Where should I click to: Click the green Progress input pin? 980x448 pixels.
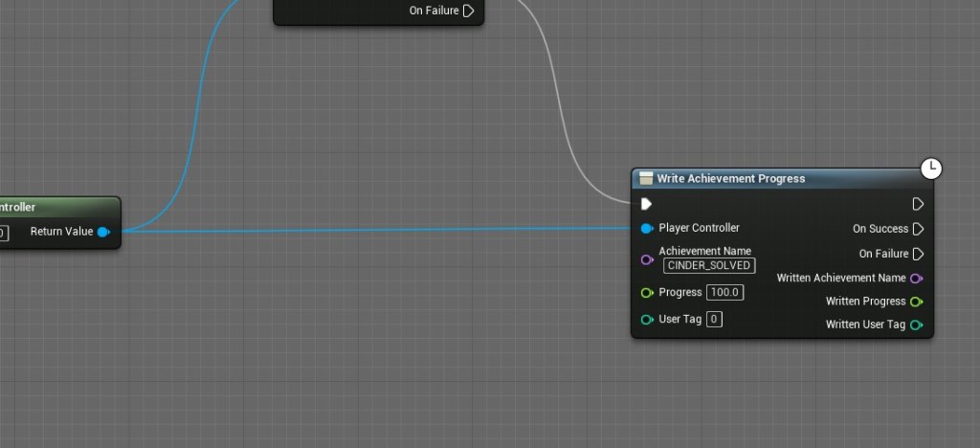647,293
